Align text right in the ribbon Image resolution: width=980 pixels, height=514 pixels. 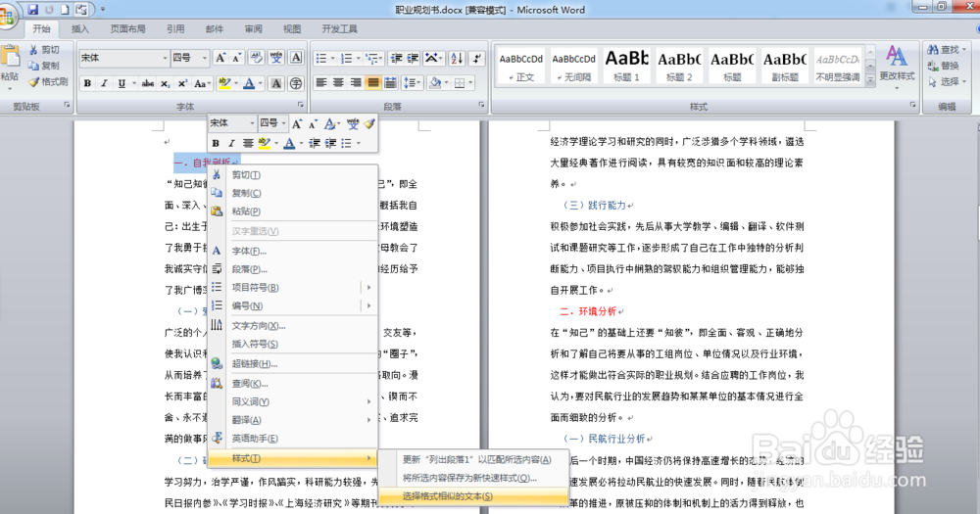point(356,82)
